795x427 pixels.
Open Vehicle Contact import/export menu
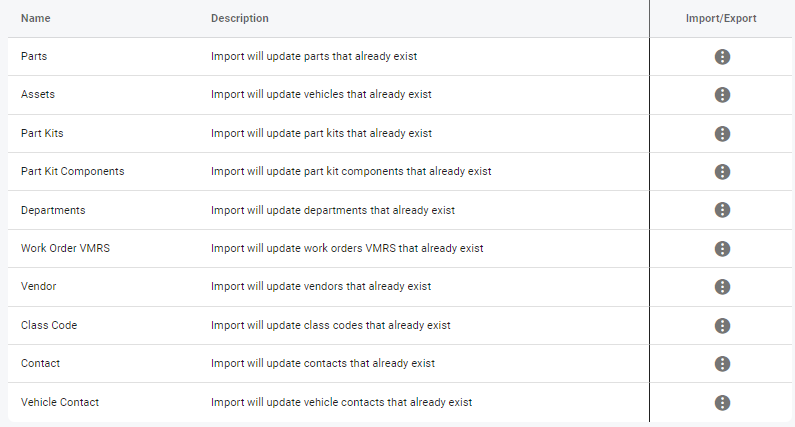click(722, 402)
